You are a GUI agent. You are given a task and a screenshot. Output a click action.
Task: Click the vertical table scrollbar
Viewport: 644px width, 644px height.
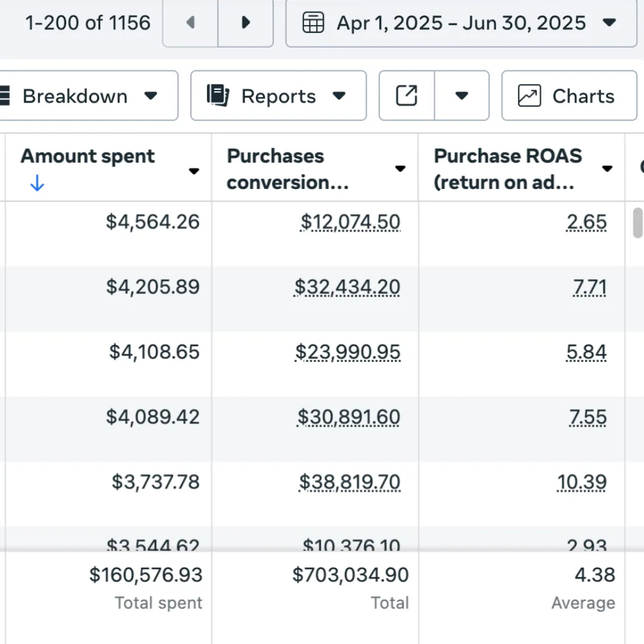[637, 223]
